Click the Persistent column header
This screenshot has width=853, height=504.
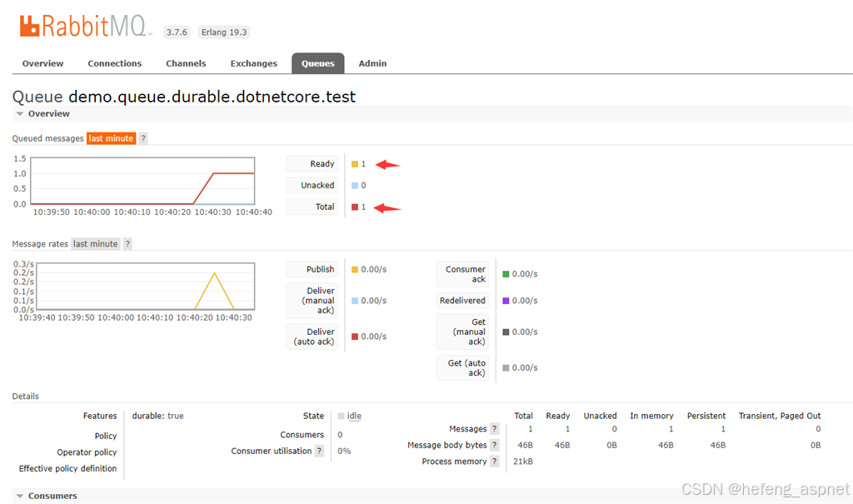tap(706, 416)
